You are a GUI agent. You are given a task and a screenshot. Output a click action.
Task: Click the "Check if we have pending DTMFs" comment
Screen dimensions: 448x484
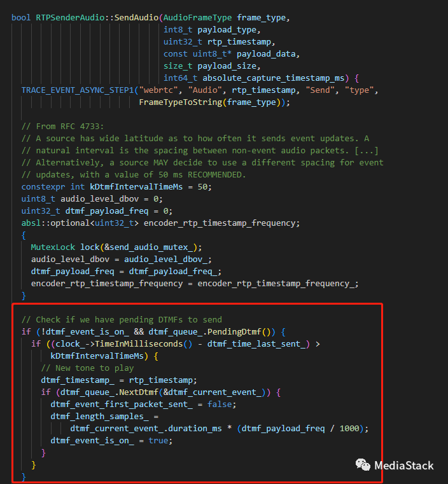pyautogui.click(x=122, y=319)
